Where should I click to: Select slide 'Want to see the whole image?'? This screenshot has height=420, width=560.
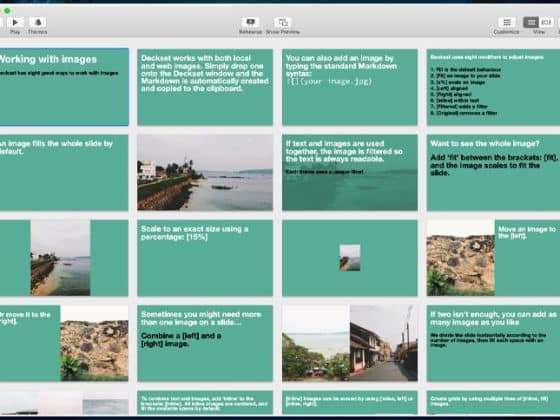[493, 172]
